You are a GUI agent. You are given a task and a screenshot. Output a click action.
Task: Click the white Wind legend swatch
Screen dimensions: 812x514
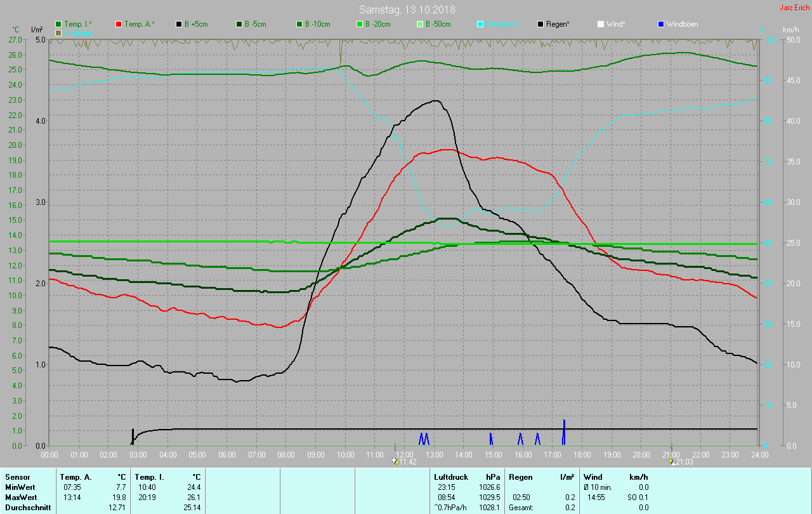coord(601,24)
